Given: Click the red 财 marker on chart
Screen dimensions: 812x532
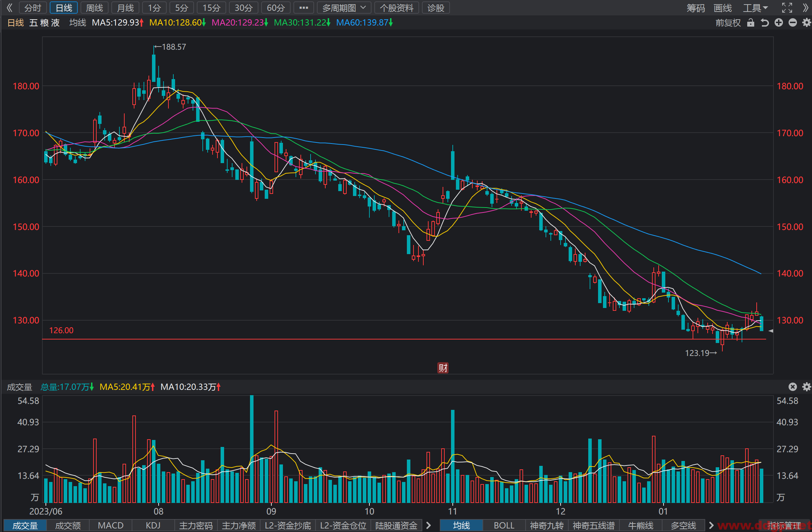Looking at the screenshot, I should 443,368.
